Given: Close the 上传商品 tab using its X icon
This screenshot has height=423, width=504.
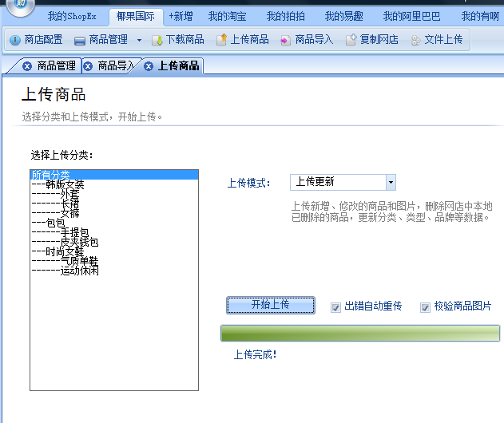Looking at the screenshot, I should pos(148,66).
